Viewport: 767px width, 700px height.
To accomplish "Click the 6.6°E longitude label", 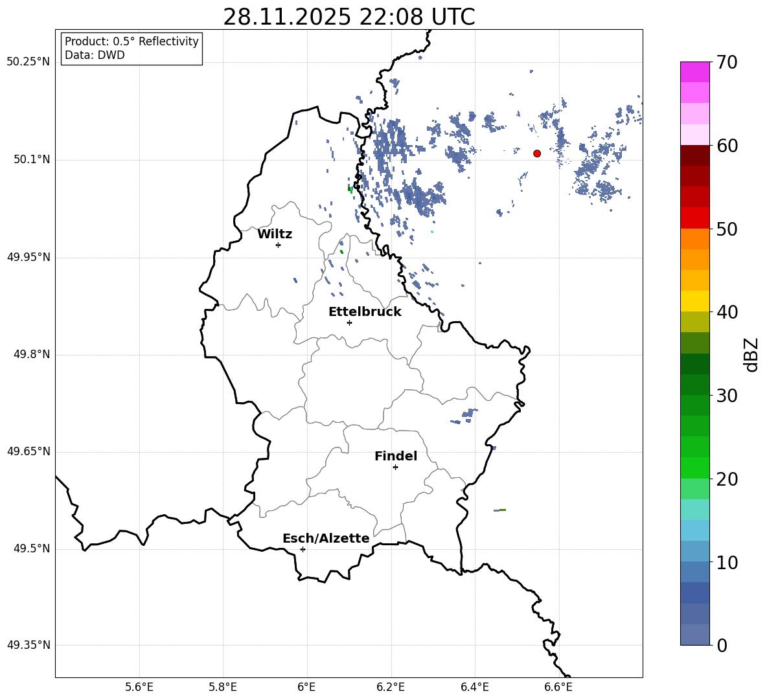I will point(558,687).
